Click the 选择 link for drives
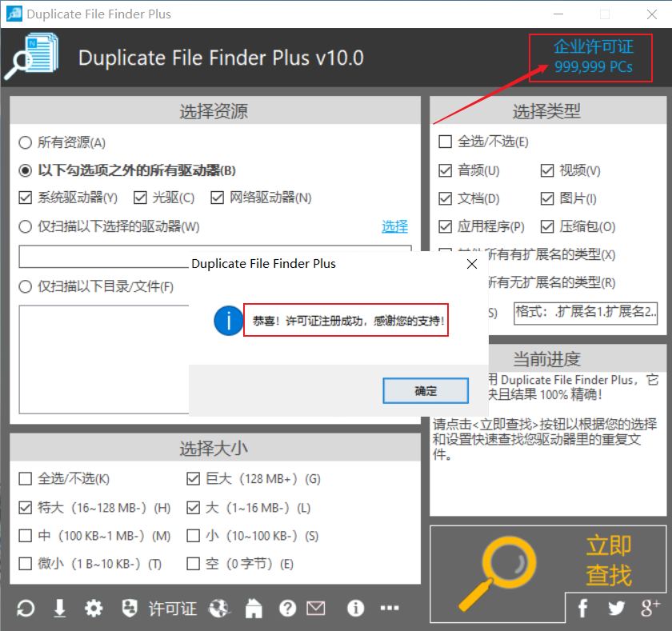This screenshot has height=631, width=672. pyautogui.click(x=394, y=226)
